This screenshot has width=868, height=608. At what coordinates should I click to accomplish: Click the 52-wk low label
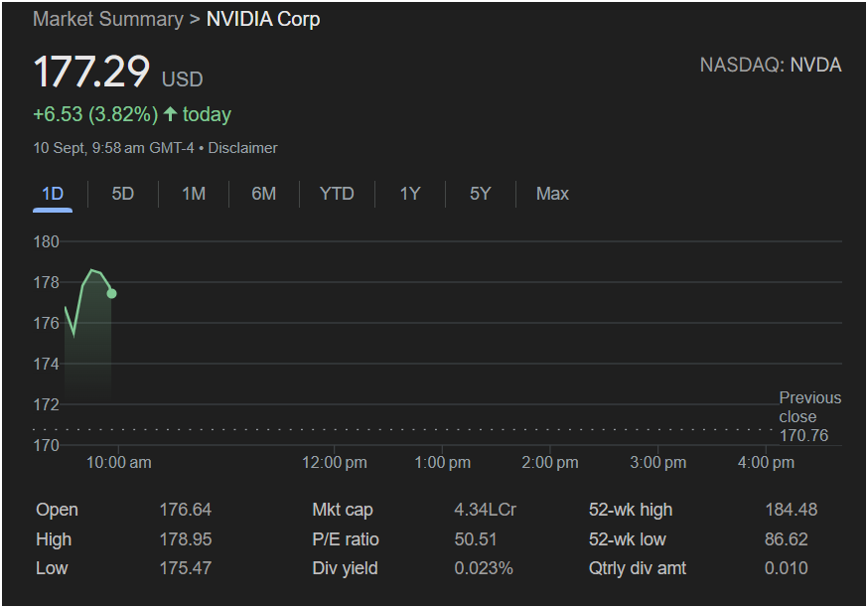628,539
